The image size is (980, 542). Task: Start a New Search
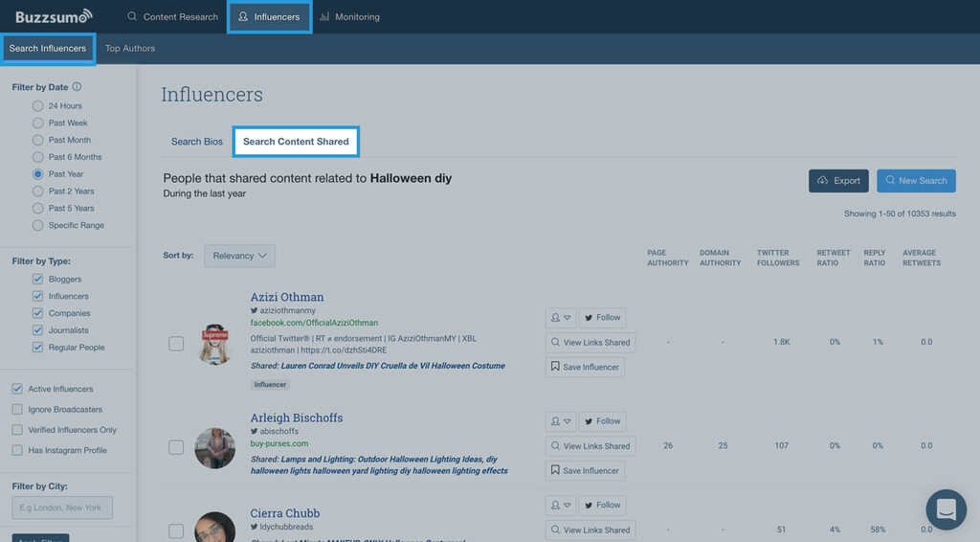(916, 180)
